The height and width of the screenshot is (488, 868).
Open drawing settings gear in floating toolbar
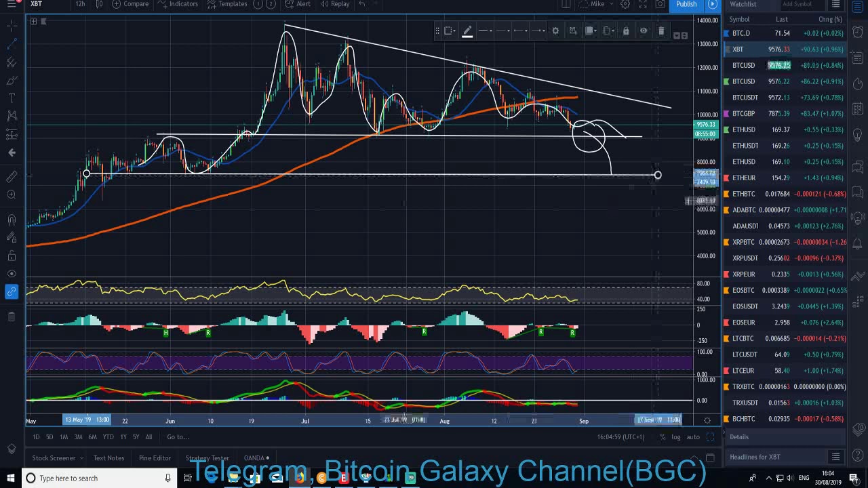point(555,30)
